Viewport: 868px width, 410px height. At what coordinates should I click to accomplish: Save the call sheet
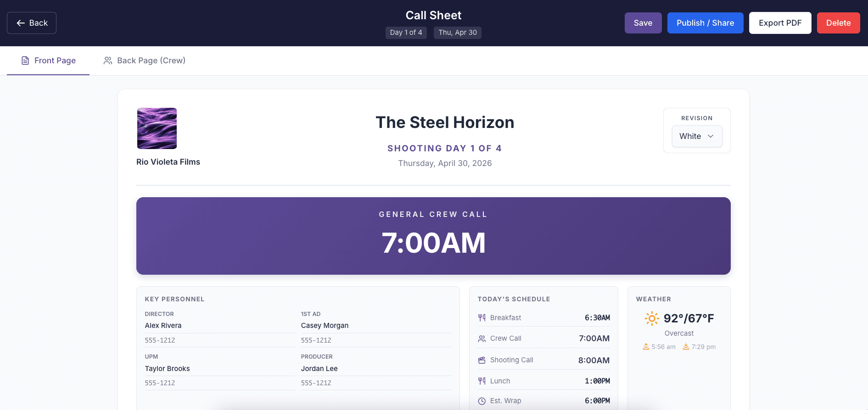click(643, 23)
